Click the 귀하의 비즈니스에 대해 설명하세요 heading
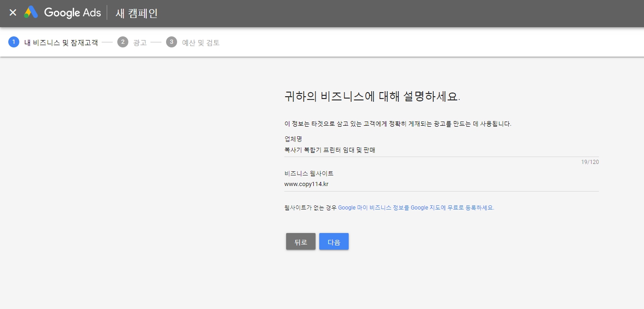 pyautogui.click(x=372, y=97)
